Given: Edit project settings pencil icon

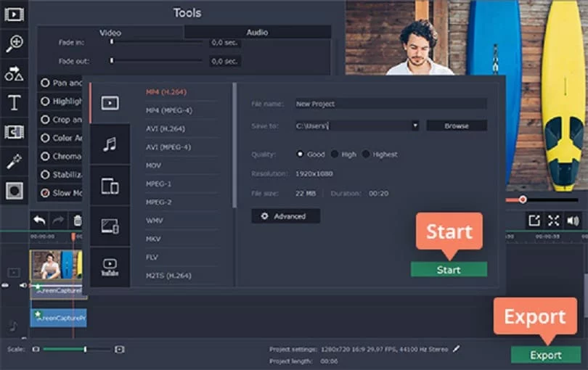Looking at the screenshot, I should coord(456,349).
